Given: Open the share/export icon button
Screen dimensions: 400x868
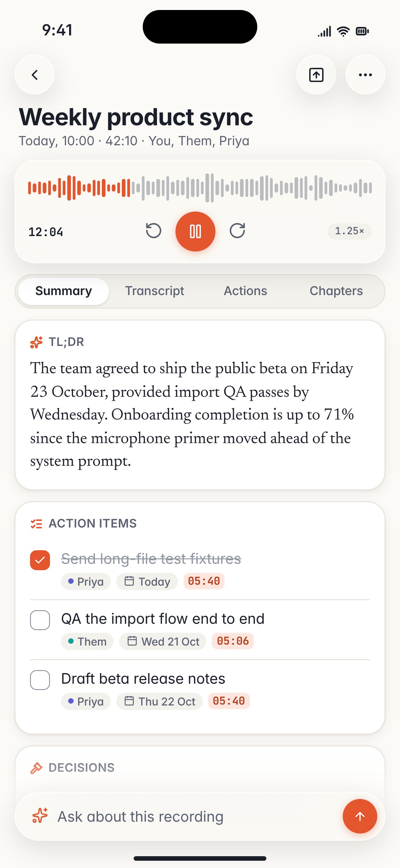Looking at the screenshot, I should tap(316, 75).
